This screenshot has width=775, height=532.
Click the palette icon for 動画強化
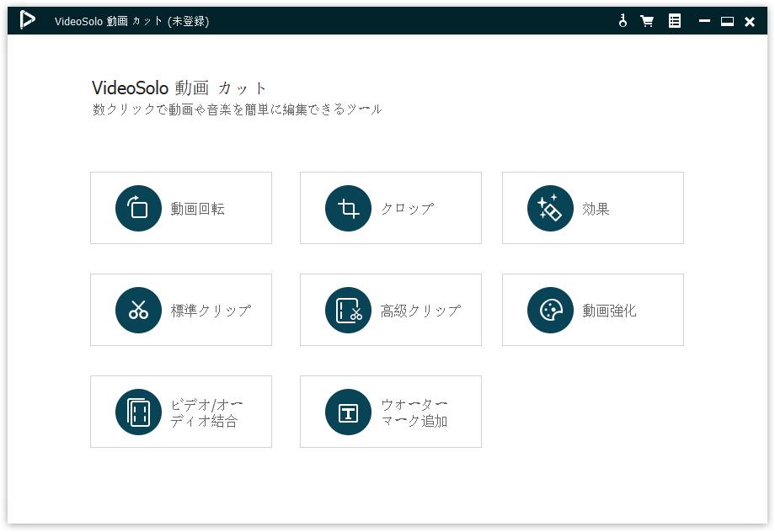[550, 310]
